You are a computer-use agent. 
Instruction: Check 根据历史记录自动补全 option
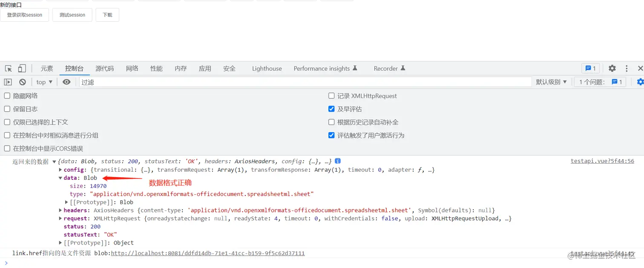(x=331, y=122)
